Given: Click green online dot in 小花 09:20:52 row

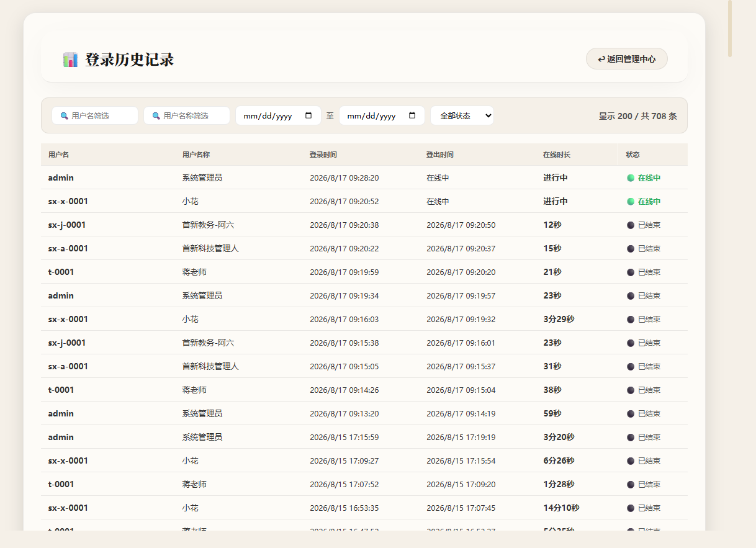Looking at the screenshot, I should click(631, 202).
